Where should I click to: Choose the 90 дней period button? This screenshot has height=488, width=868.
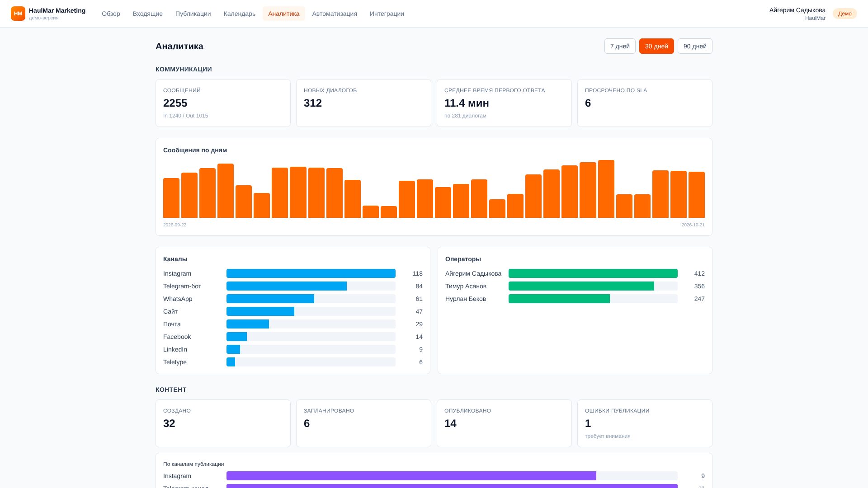695,46
